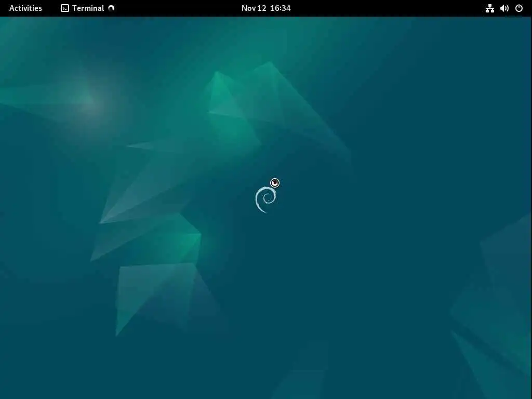532x399 pixels.
Task: Open the Terminal app menu
Action: pyautogui.click(x=87, y=8)
